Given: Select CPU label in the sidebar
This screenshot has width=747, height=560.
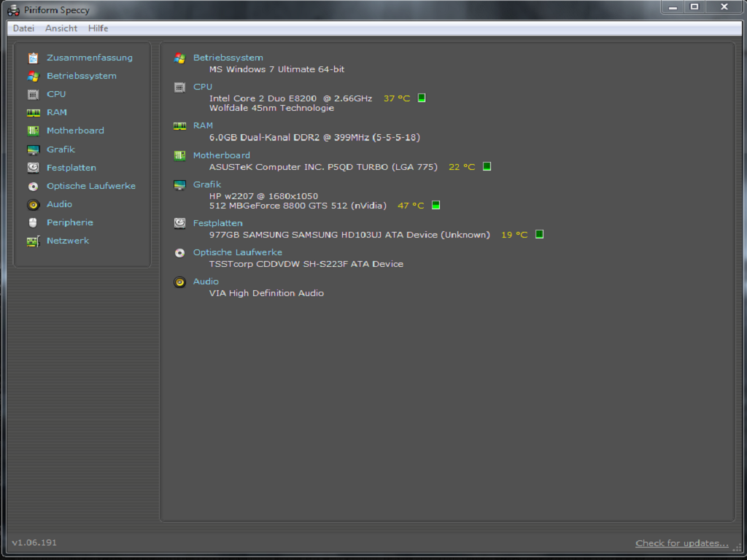Looking at the screenshot, I should (56, 94).
